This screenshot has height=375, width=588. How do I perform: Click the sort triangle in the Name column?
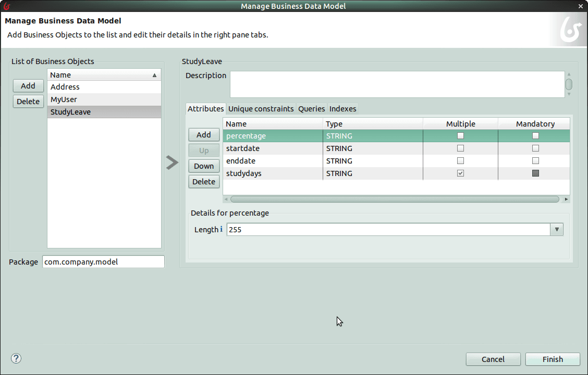pos(154,74)
